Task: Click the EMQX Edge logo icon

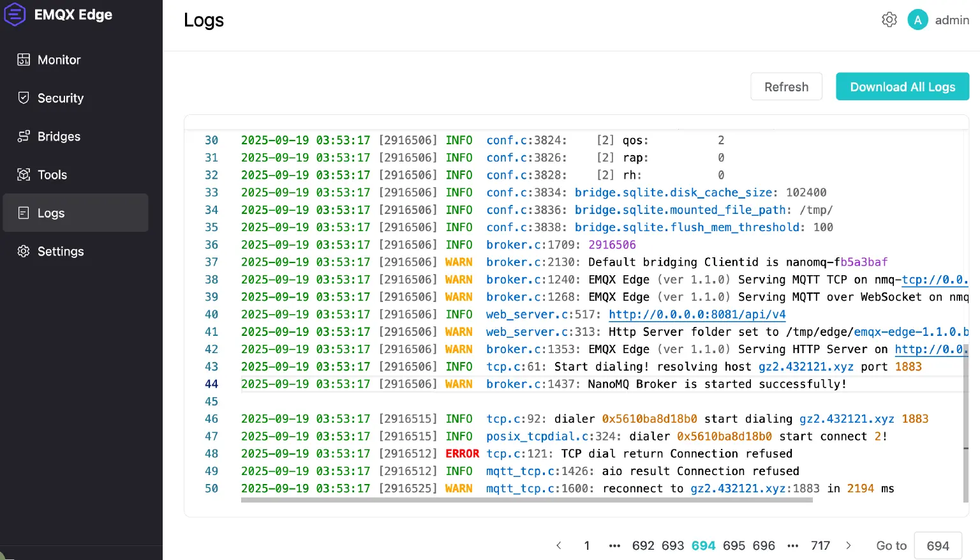Action: click(15, 14)
